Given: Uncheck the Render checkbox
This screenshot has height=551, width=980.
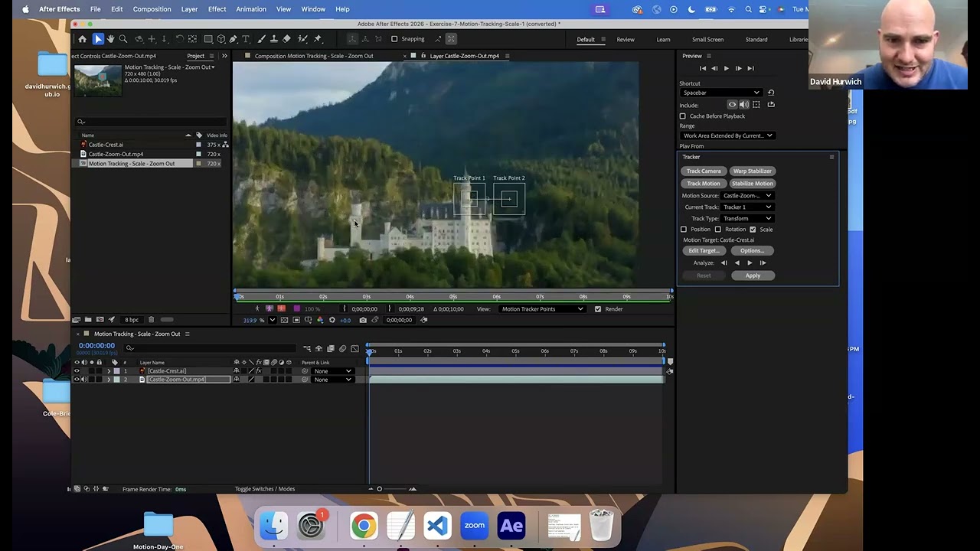Looking at the screenshot, I should click(598, 309).
